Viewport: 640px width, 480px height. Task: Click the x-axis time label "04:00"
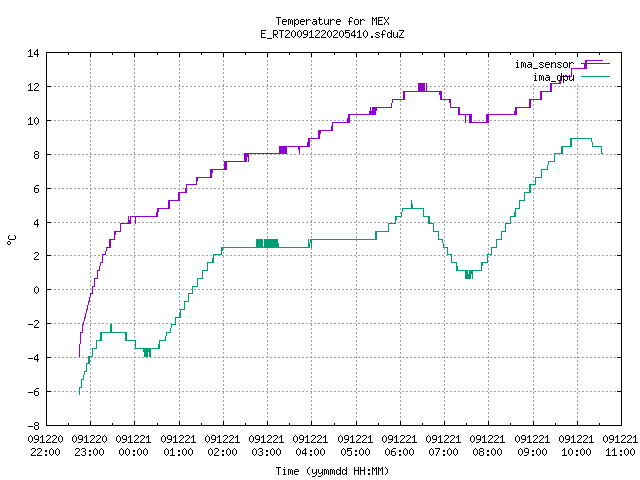pos(311,452)
